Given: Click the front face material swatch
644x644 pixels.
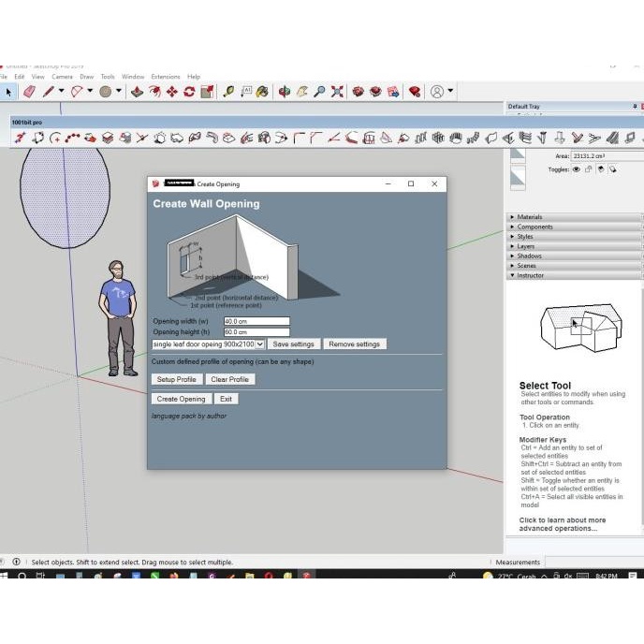Looking at the screenshot, I should pyautogui.click(x=518, y=155).
